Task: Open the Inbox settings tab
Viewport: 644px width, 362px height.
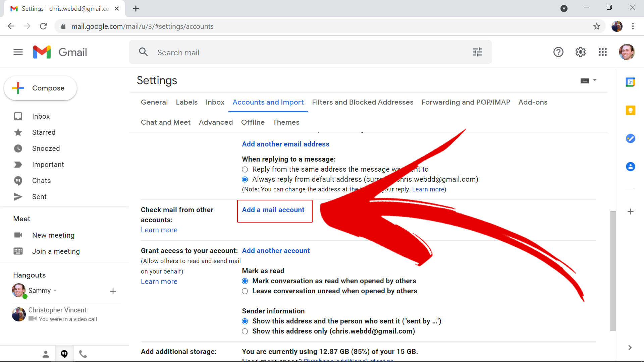Action: [215, 102]
